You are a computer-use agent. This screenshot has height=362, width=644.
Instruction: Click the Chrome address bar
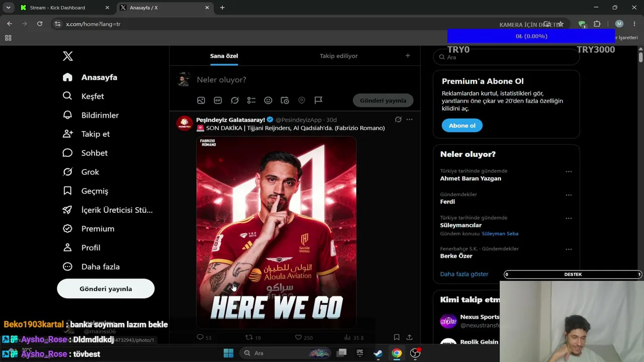pyautogui.click(x=277, y=24)
